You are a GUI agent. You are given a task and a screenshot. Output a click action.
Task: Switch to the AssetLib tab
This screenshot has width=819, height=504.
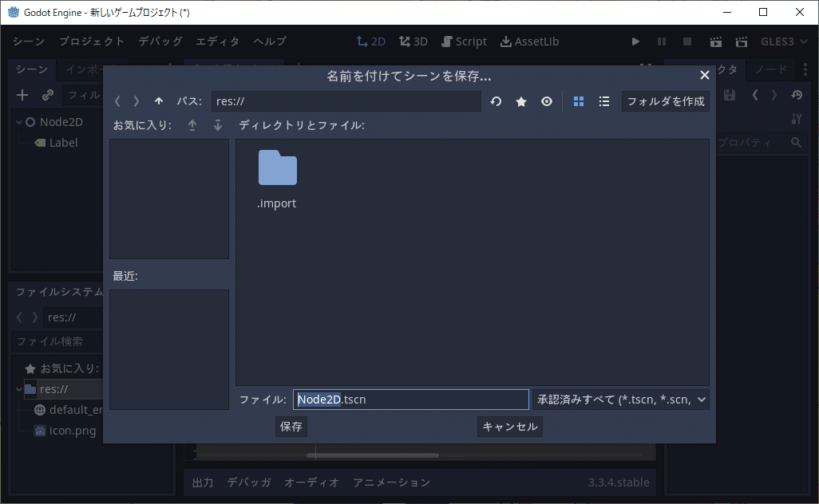(529, 41)
